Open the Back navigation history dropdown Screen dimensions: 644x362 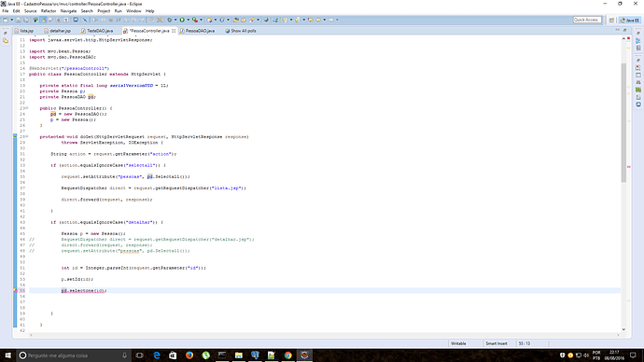click(x=325, y=20)
